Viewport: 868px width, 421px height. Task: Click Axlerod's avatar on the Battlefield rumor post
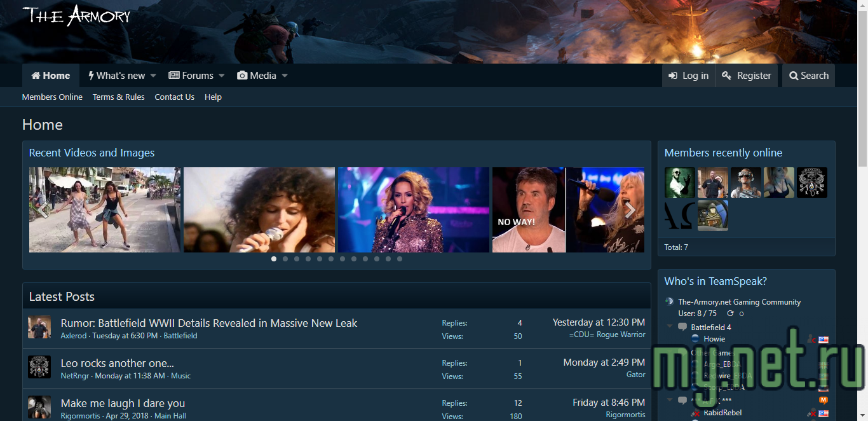point(39,328)
